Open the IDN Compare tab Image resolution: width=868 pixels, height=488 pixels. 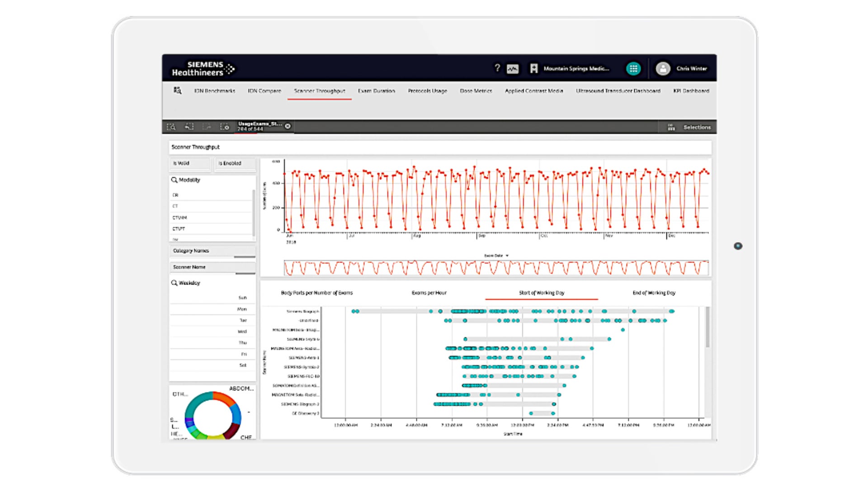[264, 91]
